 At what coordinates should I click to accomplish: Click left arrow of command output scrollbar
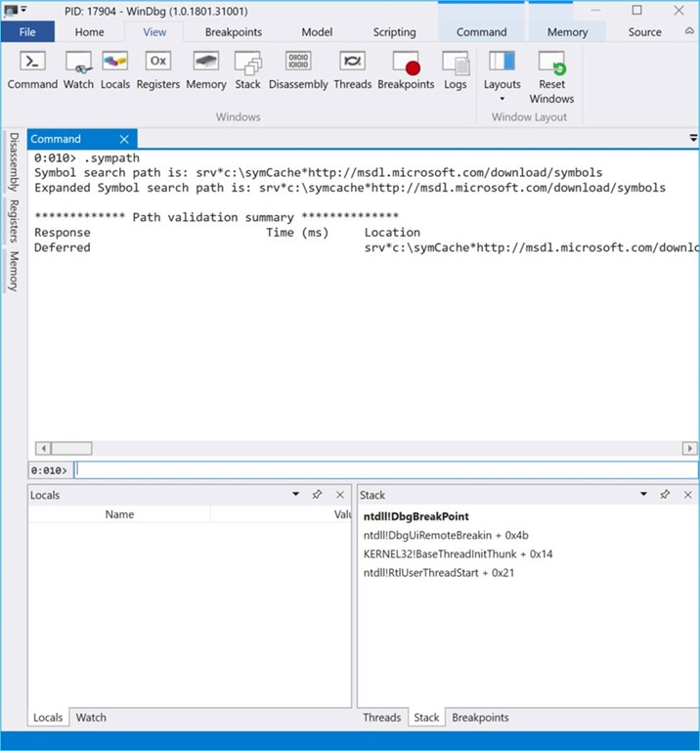click(43, 448)
